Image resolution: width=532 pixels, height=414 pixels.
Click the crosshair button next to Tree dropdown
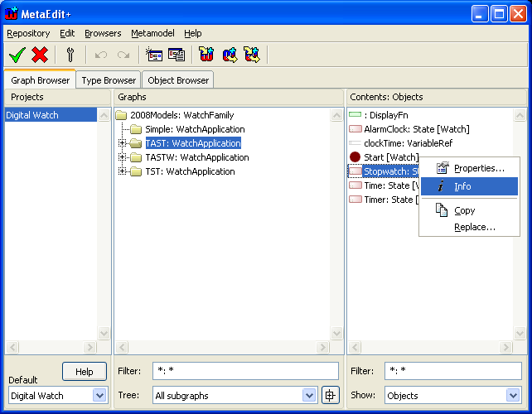(x=331, y=395)
